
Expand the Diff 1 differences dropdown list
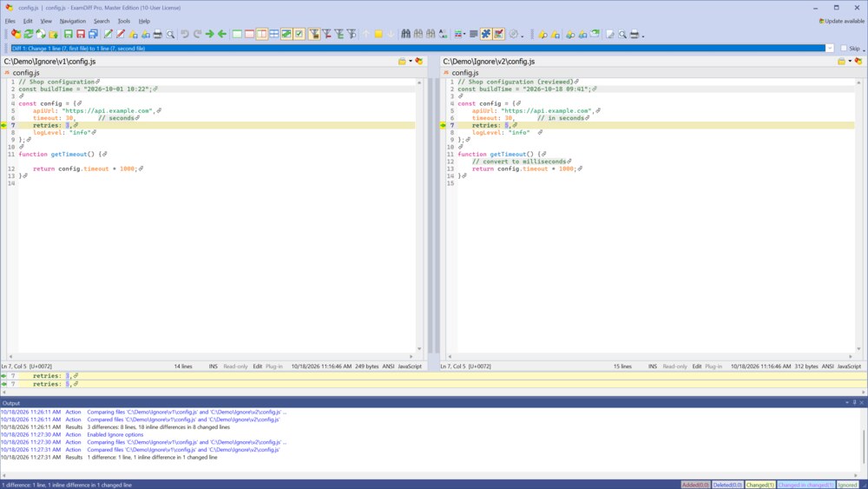click(829, 48)
